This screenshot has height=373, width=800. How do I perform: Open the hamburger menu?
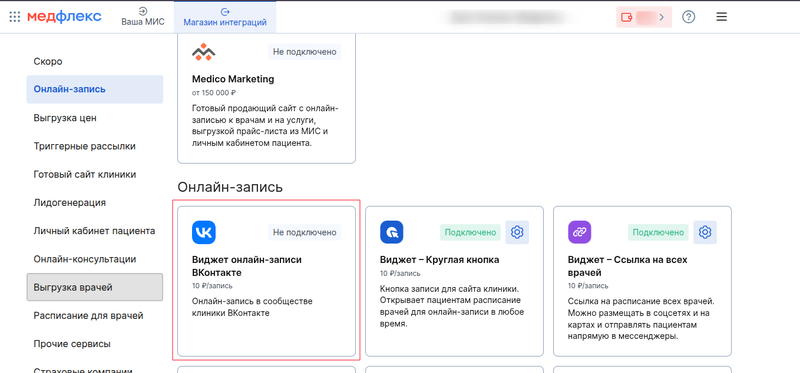click(x=721, y=17)
